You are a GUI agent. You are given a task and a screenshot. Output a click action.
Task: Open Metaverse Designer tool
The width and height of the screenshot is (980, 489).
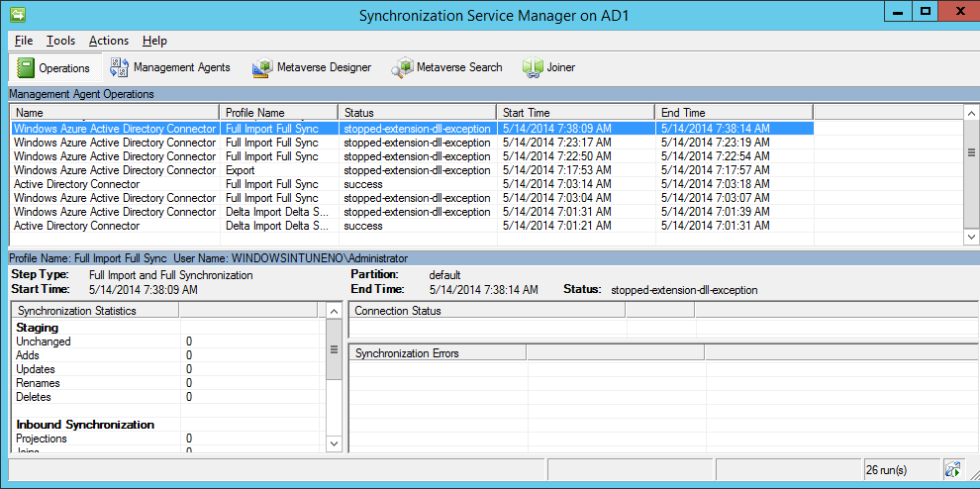pyautogui.click(x=312, y=67)
